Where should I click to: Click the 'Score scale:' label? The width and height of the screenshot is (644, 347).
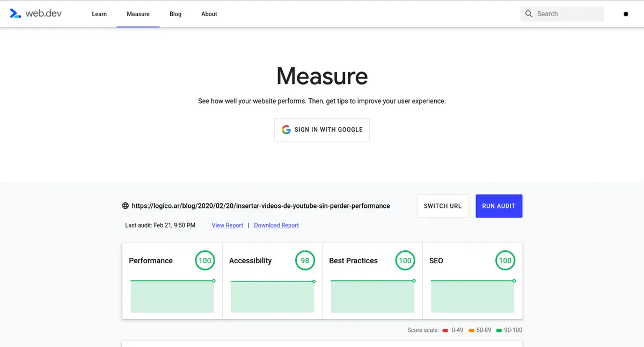(423, 330)
